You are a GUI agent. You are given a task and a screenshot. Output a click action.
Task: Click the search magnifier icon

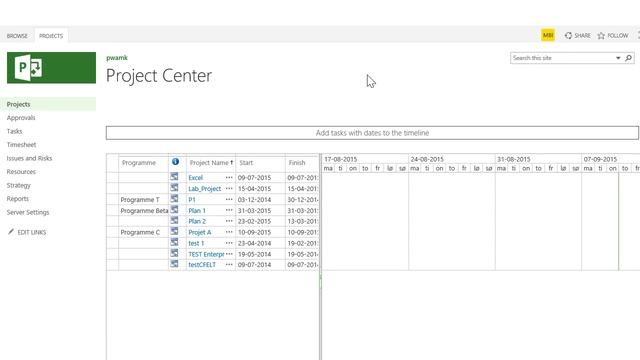point(629,58)
